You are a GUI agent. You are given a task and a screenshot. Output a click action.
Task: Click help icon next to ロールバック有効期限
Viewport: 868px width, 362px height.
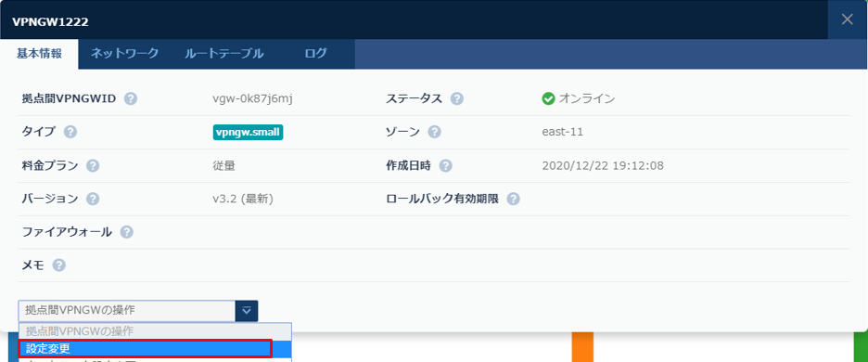point(513,199)
